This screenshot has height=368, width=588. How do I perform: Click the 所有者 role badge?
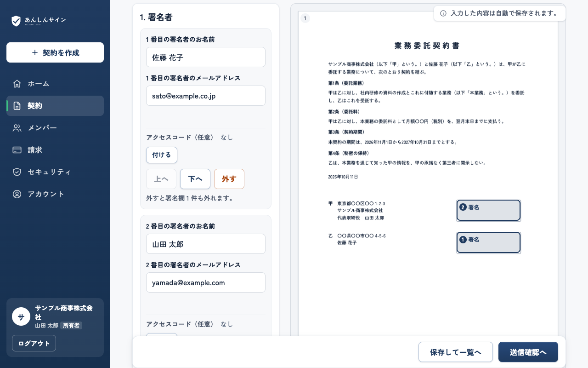coord(71,326)
